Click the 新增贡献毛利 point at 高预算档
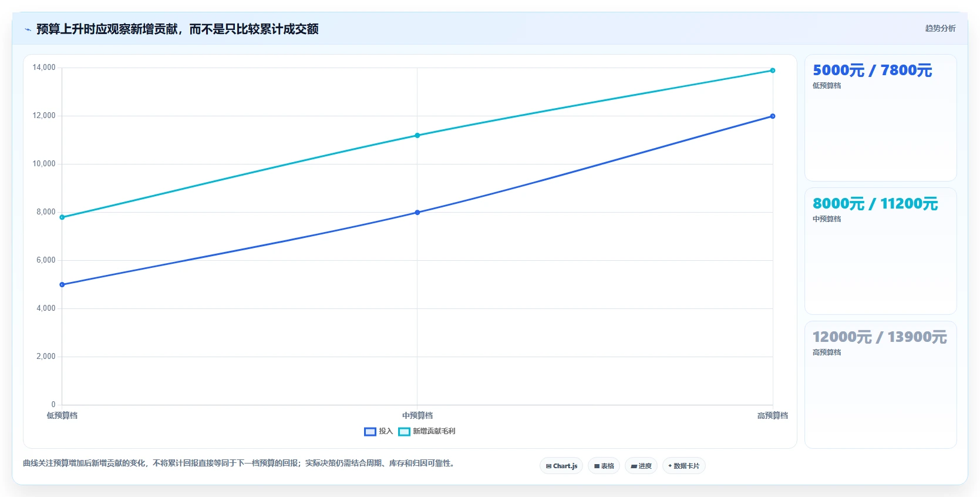This screenshot has height=497, width=980. (773, 70)
